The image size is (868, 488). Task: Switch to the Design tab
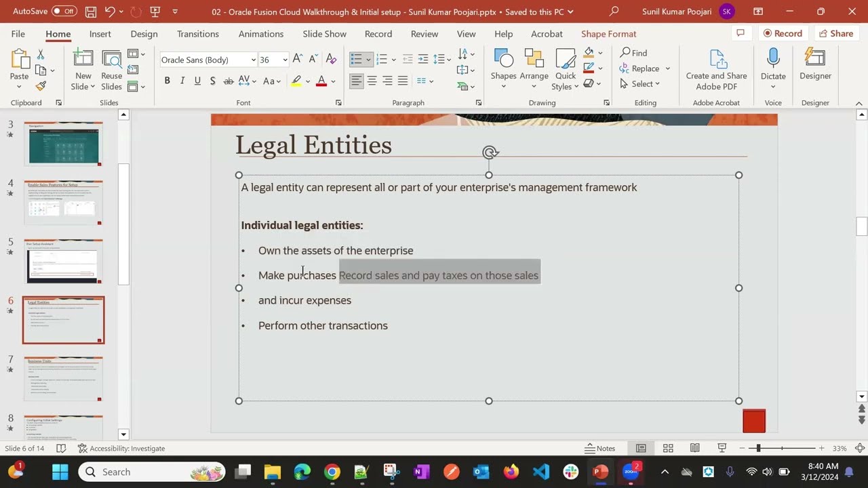[144, 34]
